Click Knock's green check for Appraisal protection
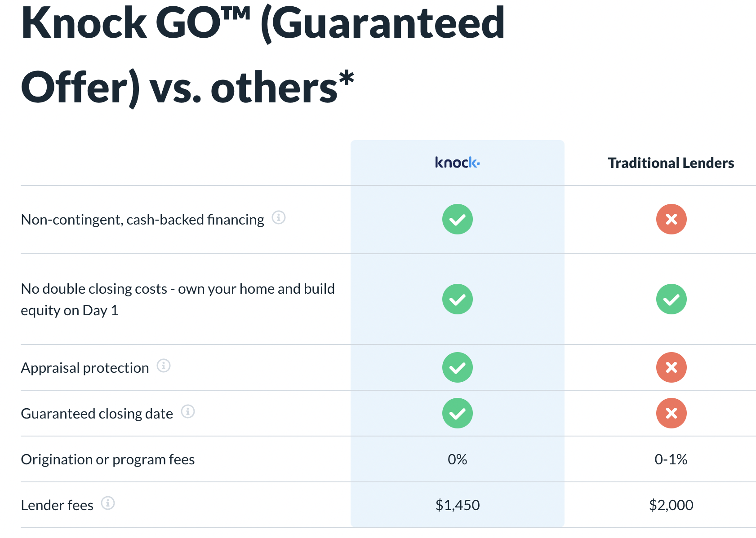The height and width of the screenshot is (538, 756). 457,367
